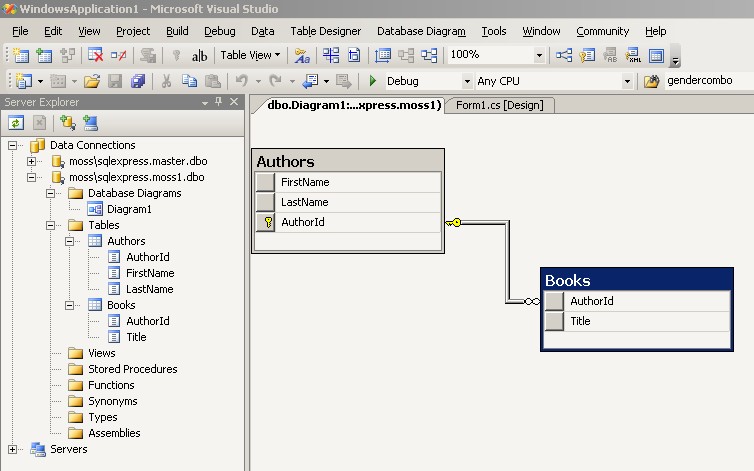Select the Synonyms folder
This screenshot has width=754, height=471.
click(x=113, y=401)
